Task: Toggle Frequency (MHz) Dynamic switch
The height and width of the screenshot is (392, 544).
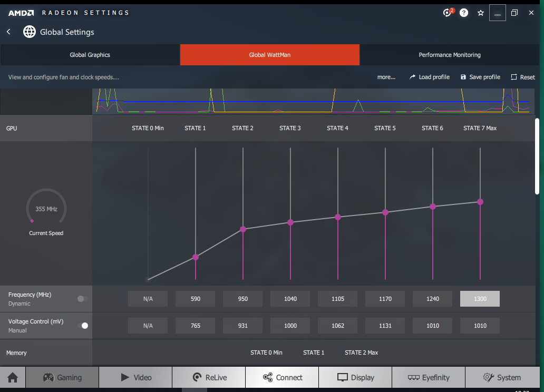Action: 83,299
